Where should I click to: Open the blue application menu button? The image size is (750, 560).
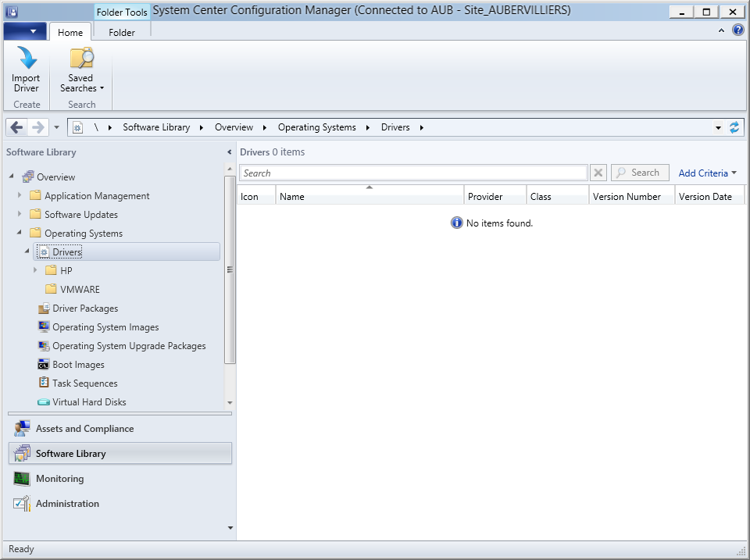point(25,31)
